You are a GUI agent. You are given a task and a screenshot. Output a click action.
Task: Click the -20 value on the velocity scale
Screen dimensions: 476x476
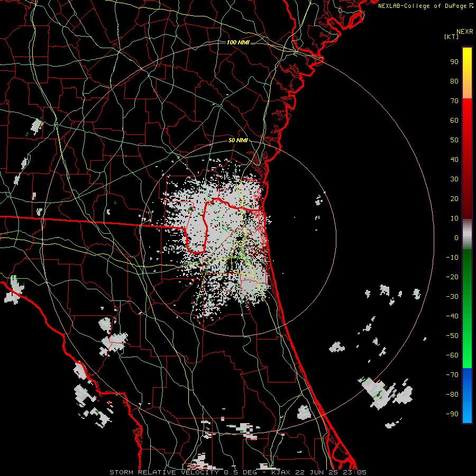(452, 277)
